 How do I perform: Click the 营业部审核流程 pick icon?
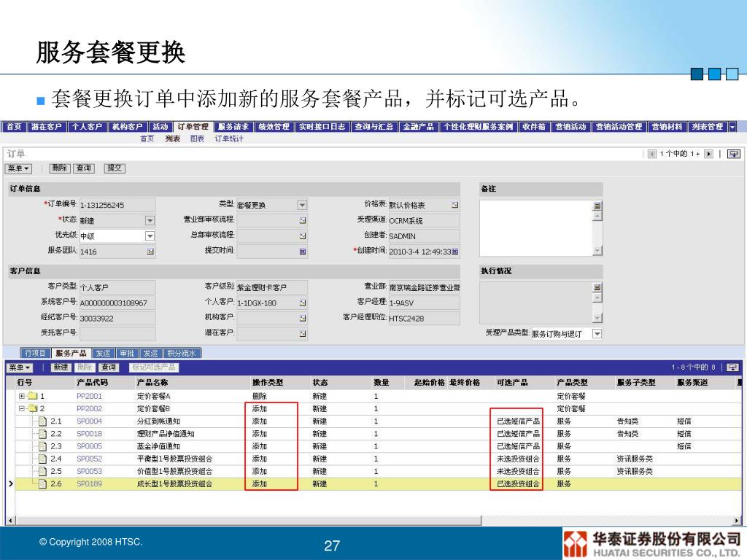[x=303, y=220]
